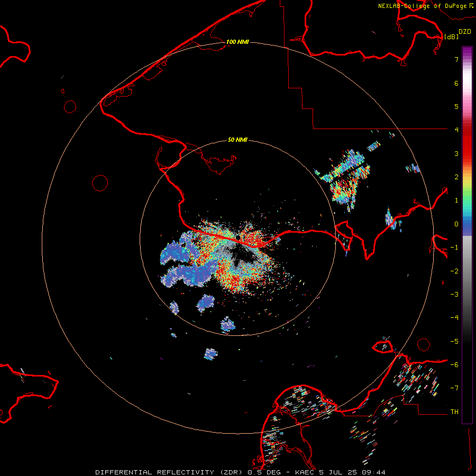Click the '4' value on the color scale
The image size is (476, 476).
tap(456, 130)
